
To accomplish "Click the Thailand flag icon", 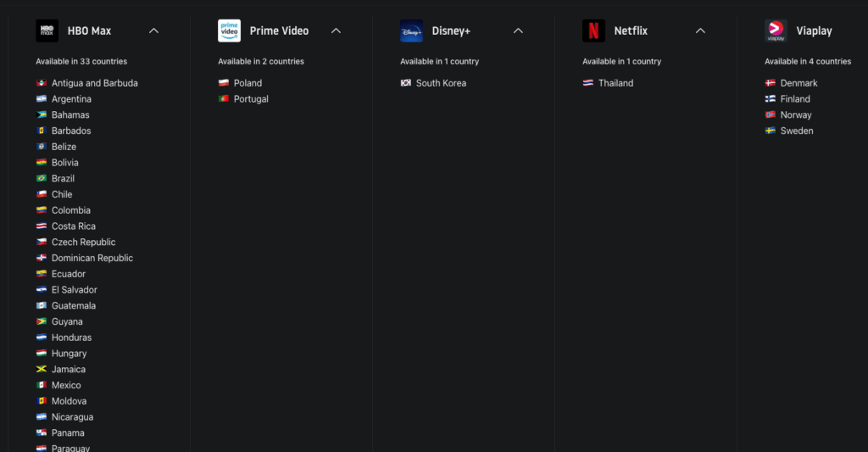I will [x=588, y=83].
